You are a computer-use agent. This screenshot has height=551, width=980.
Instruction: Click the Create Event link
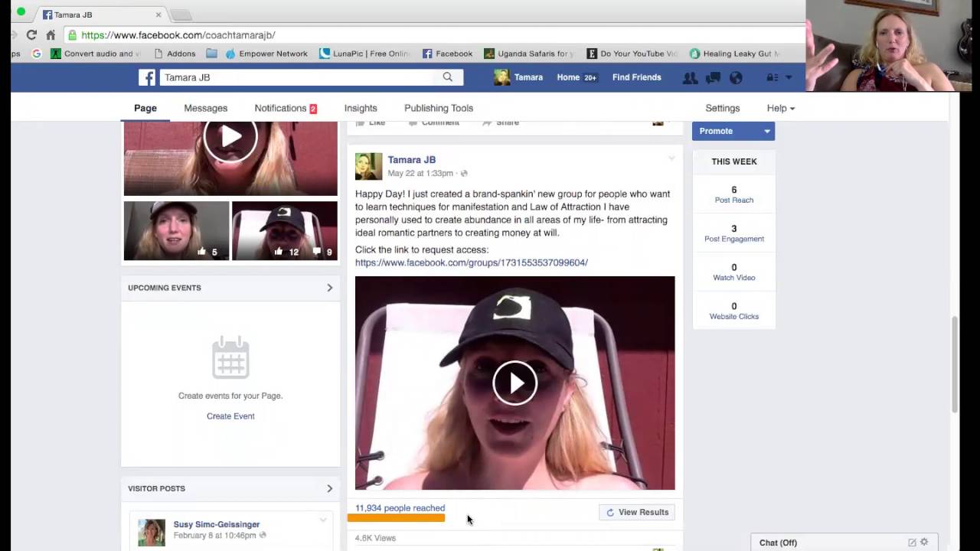pyautogui.click(x=230, y=416)
